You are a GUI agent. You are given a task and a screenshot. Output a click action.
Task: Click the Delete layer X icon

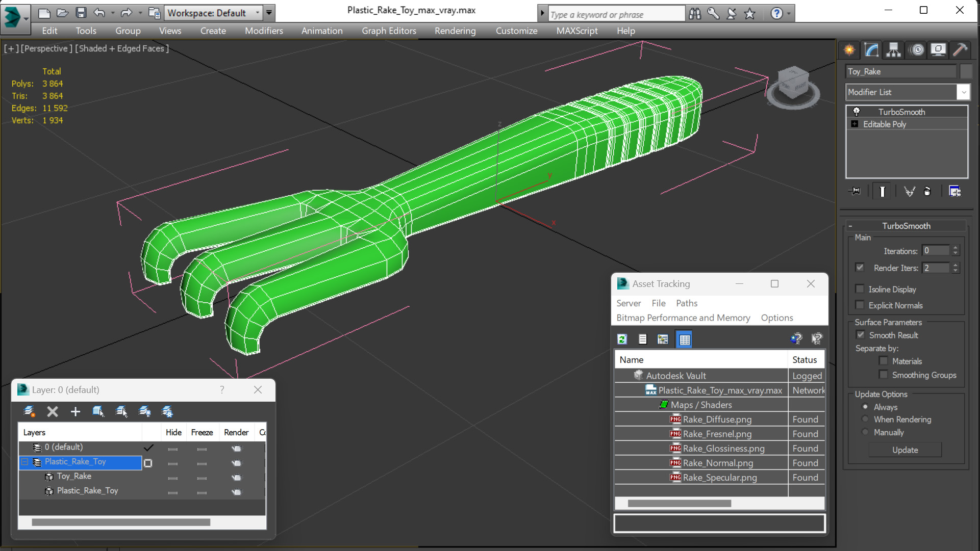point(52,411)
